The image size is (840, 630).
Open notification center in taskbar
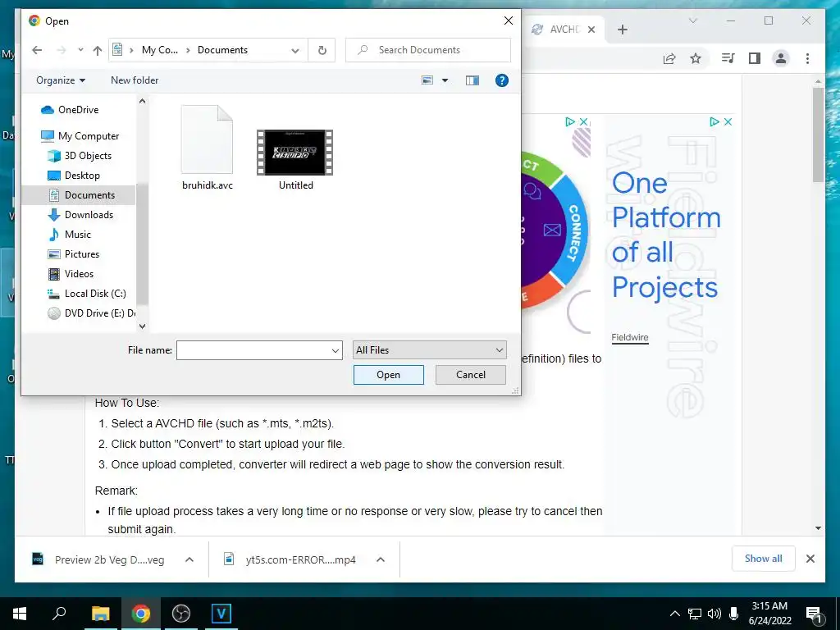click(x=814, y=614)
